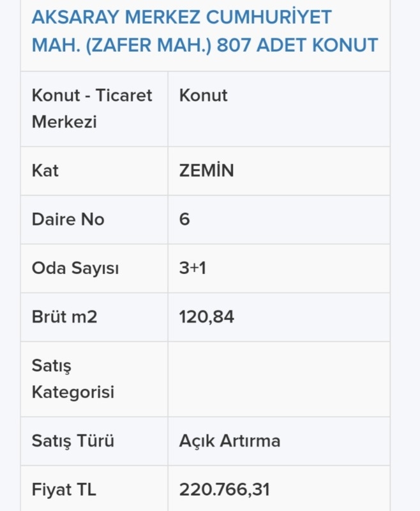The image size is (420, 511).
Task: Select the apartment number 6 value
Action: pyautogui.click(x=184, y=219)
